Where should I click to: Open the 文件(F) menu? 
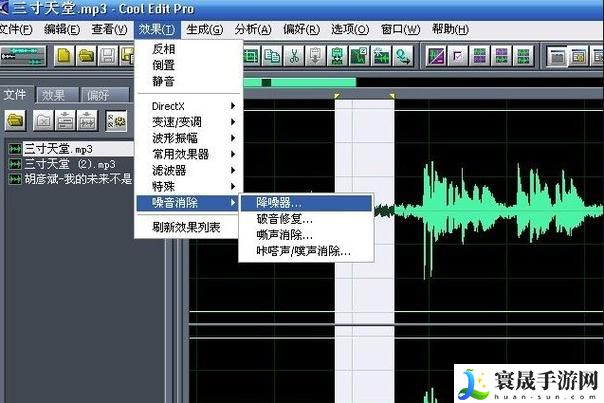click(x=15, y=29)
